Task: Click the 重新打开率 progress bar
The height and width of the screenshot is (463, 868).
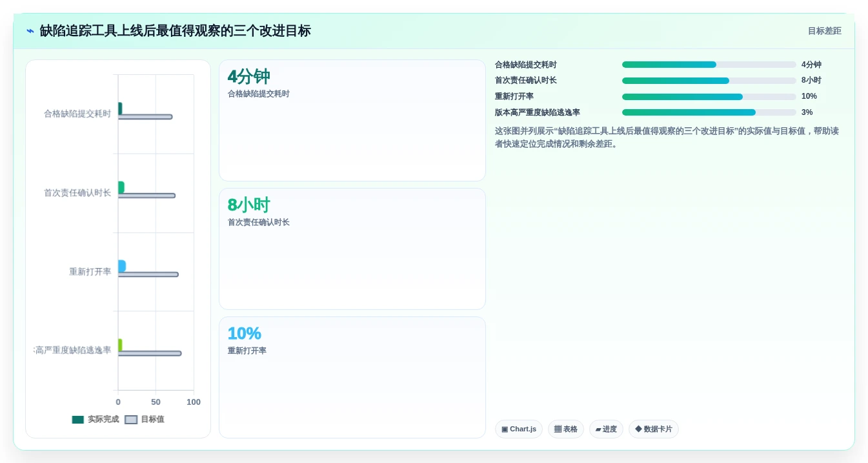Action: (x=709, y=97)
